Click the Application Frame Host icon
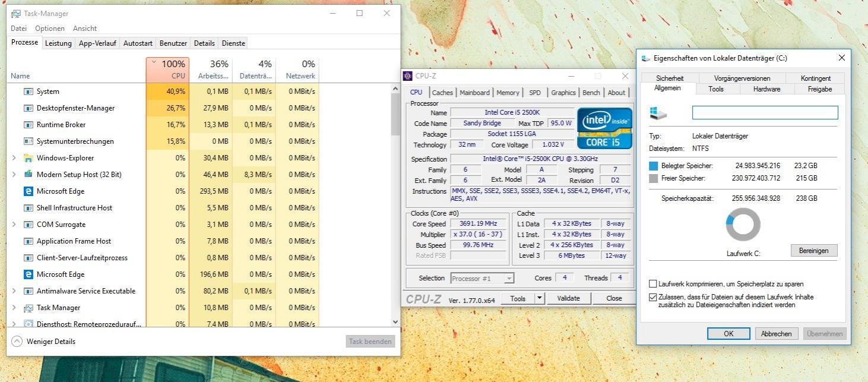The width and height of the screenshot is (868, 382). 28,241
